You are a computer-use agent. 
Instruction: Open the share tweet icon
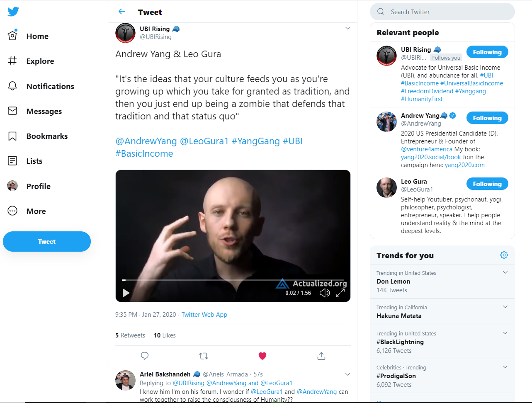pyautogui.click(x=321, y=356)
